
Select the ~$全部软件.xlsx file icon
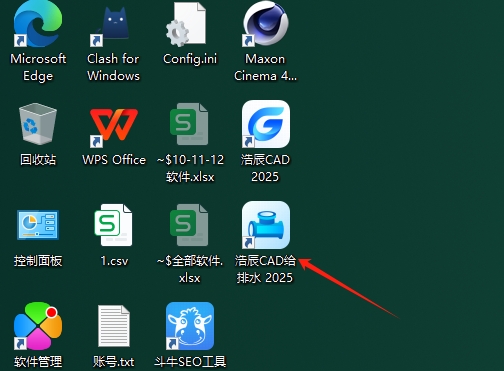(x=189, y=225)
